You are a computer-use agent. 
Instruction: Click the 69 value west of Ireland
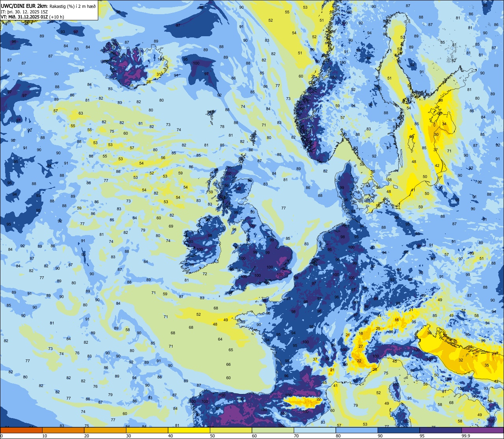point(171,226)
